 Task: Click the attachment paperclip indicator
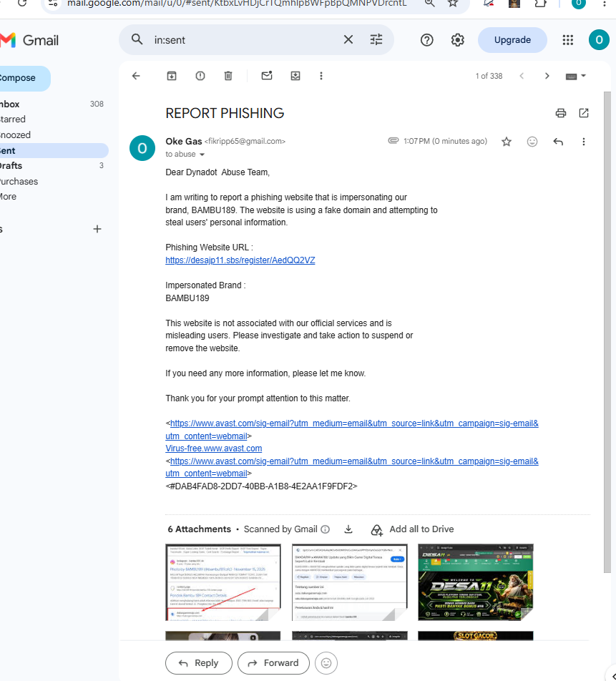393,141
